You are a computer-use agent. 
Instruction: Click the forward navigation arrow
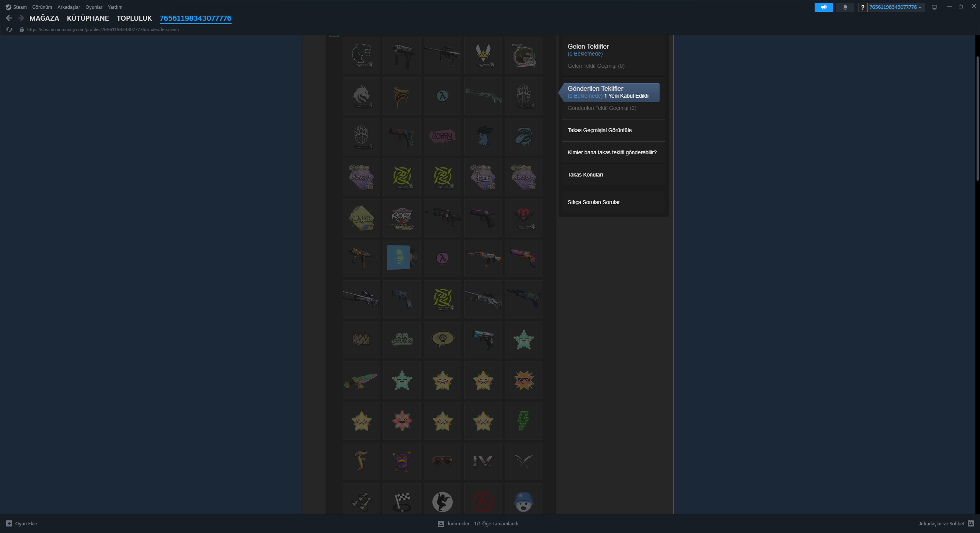(21, 18)
